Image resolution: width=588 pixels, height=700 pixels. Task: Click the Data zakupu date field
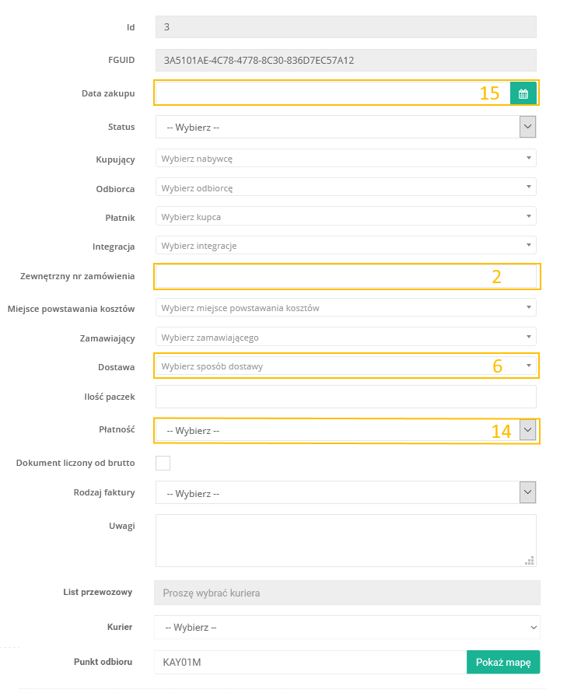click(x=319, y=93)
